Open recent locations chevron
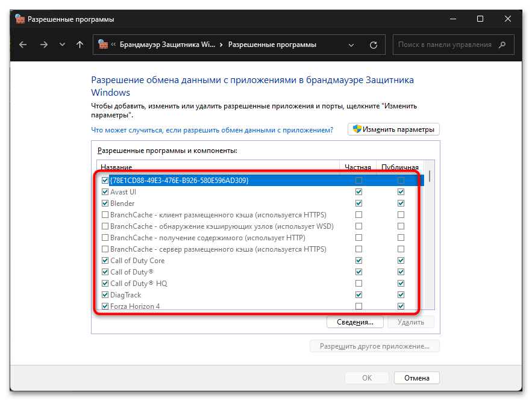532x401 pixels. tap(62, 45)
